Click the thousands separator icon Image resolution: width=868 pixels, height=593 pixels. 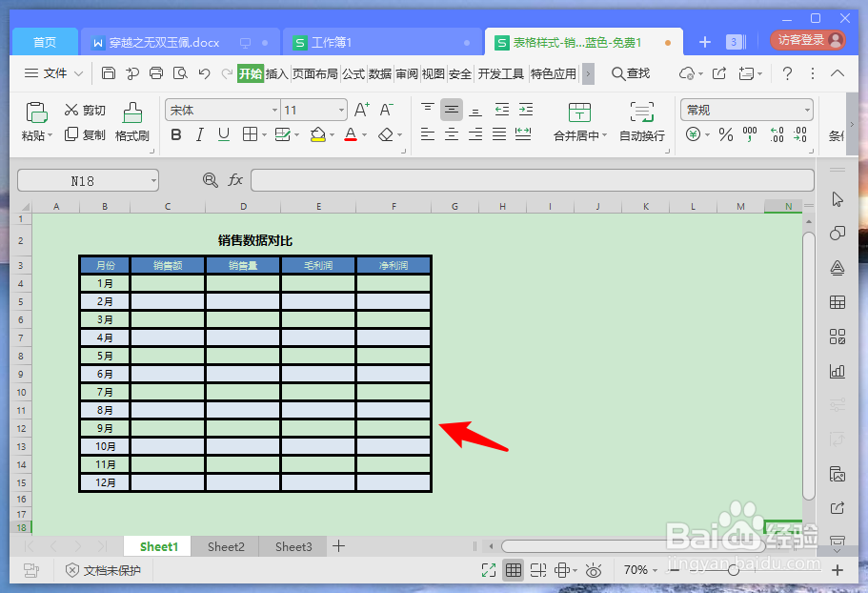(x=750, y=134)
